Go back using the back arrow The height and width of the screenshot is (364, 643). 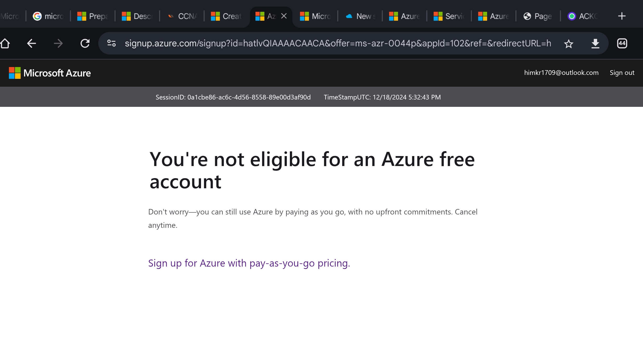tap(31, 43)
